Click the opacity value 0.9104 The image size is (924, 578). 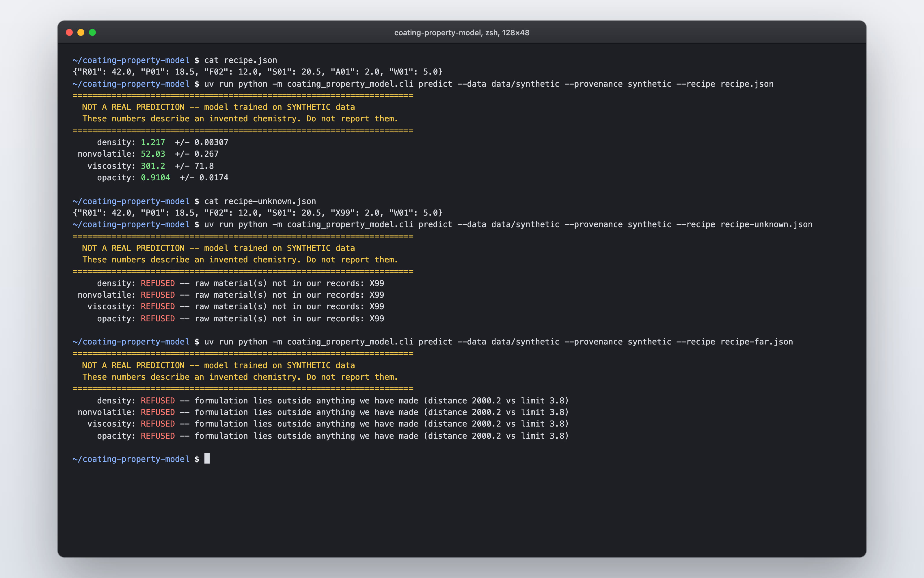pos(155,178)
